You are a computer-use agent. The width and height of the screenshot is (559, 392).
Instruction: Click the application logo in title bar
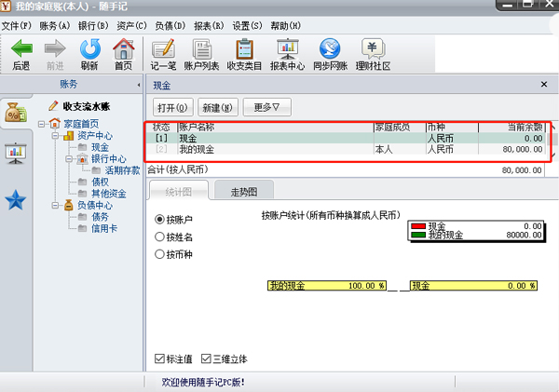click(x=6, y=7)
